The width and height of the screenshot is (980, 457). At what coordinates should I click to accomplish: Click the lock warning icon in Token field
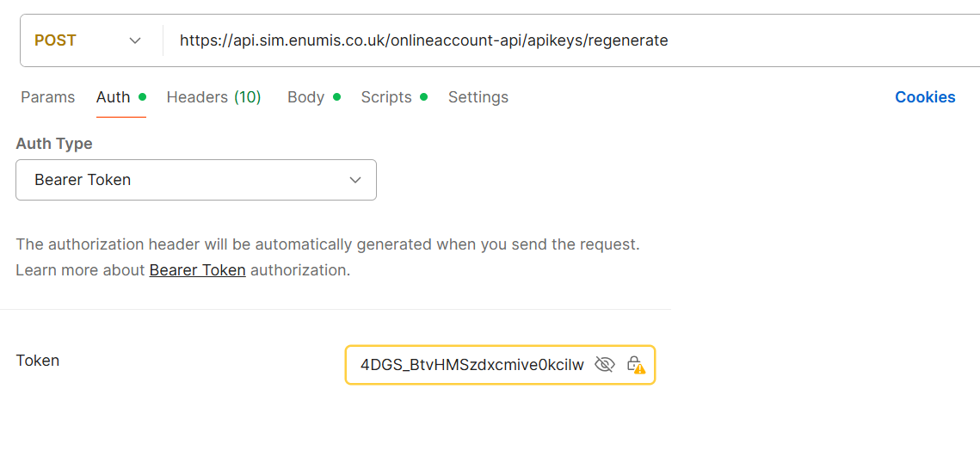635,365
